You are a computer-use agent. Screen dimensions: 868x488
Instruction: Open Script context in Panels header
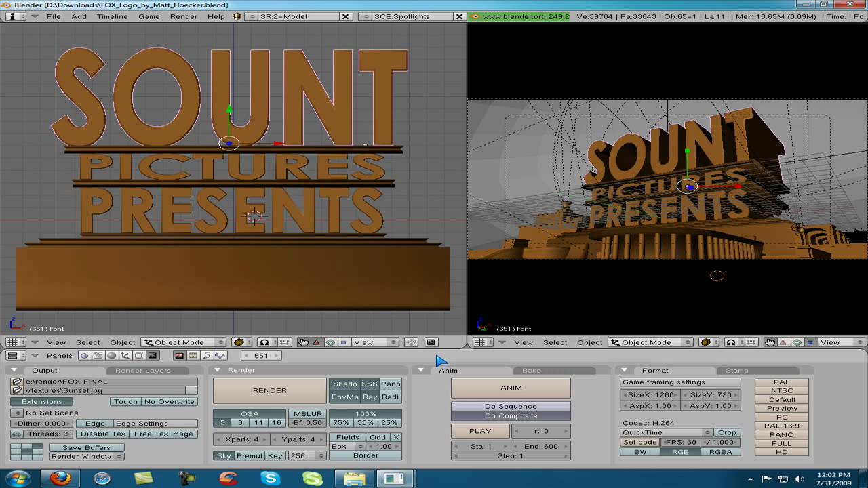(98, 355)
